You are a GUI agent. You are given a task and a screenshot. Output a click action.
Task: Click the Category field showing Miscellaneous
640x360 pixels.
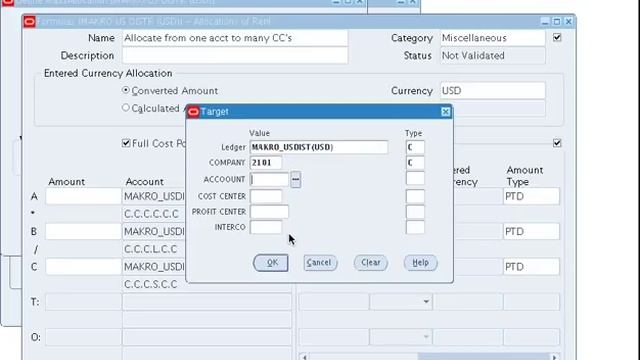pos(493,38)
